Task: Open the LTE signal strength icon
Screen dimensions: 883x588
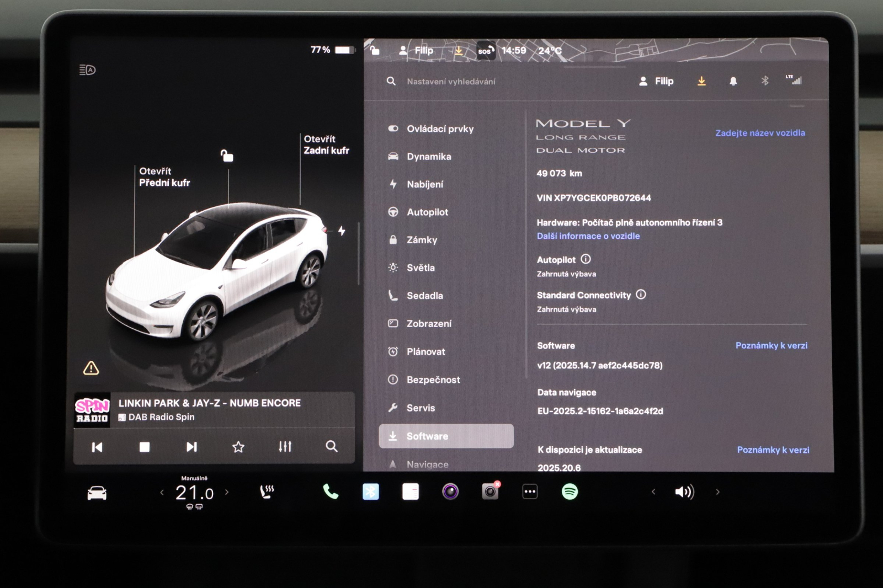Action: pyautogui.click(x=794, y=80)
